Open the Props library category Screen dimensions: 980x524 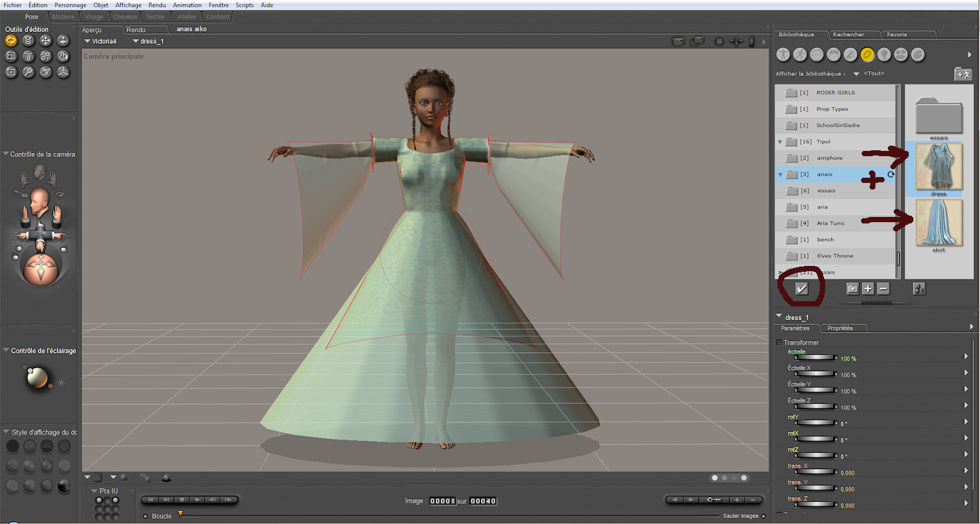867,54
